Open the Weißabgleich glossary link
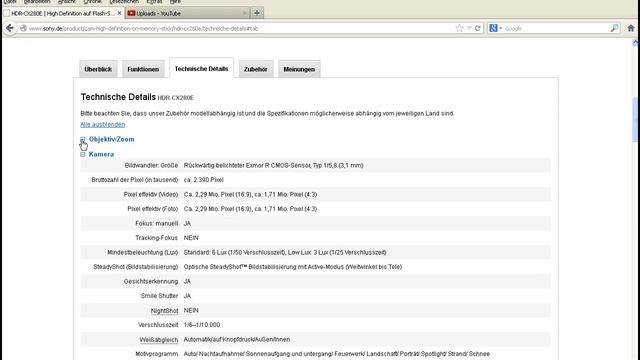 pyautogui.click(x=159, y=340)
